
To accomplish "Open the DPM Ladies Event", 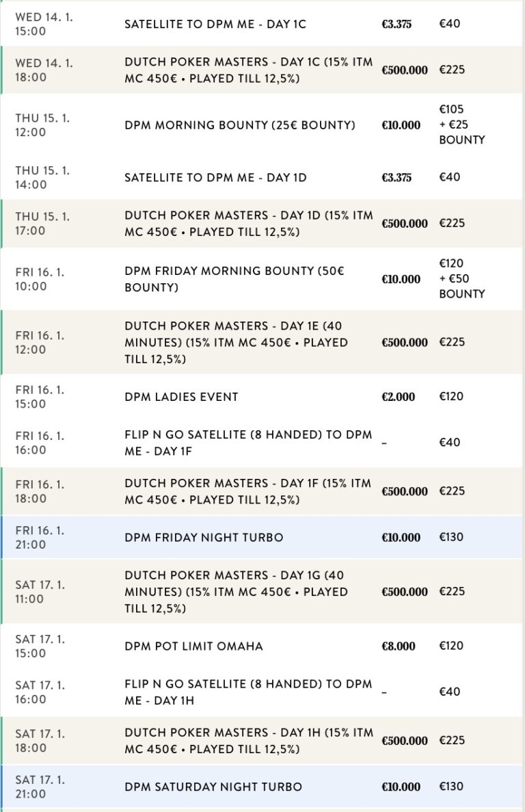I will coord(181,397).
